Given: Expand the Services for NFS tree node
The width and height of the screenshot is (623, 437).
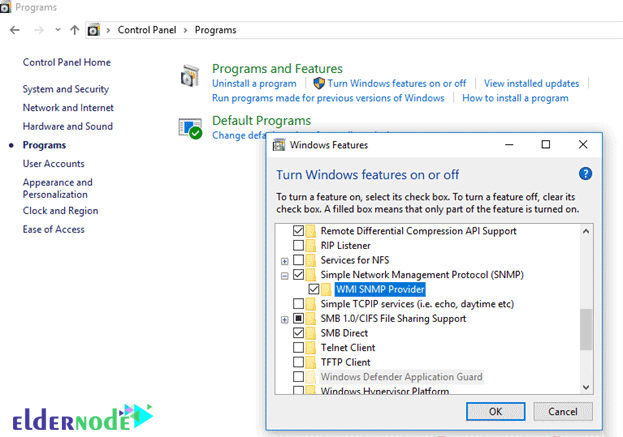Looking at the screenshot, I should pos(284,261).
